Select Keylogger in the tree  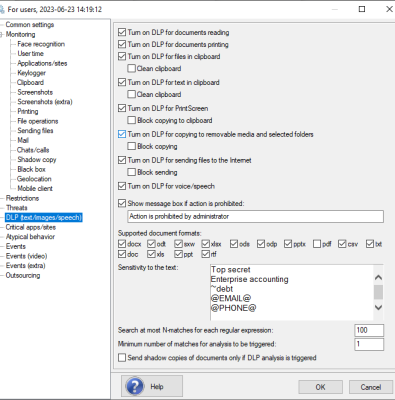pos(31,73)
